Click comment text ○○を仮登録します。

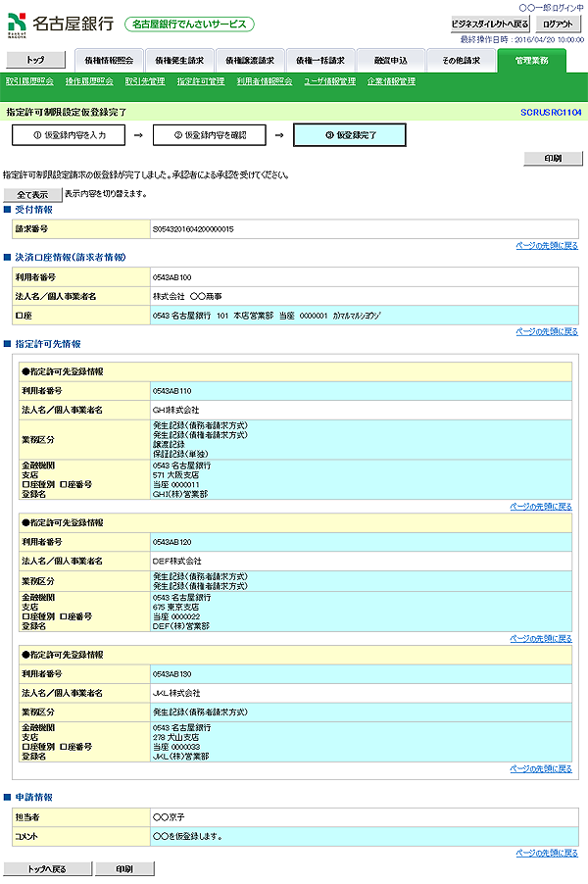coord(188,836)
